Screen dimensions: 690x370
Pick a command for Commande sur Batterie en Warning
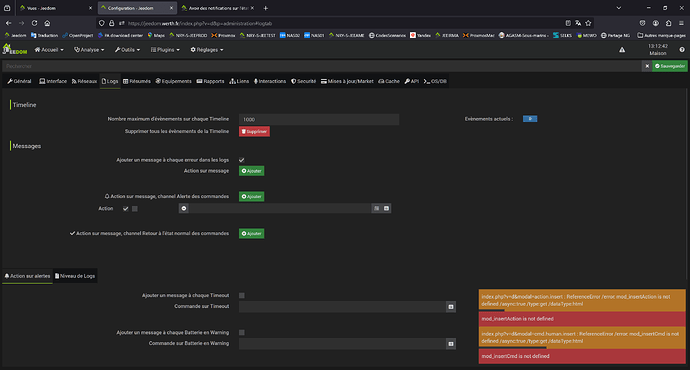tap(451, 344)
